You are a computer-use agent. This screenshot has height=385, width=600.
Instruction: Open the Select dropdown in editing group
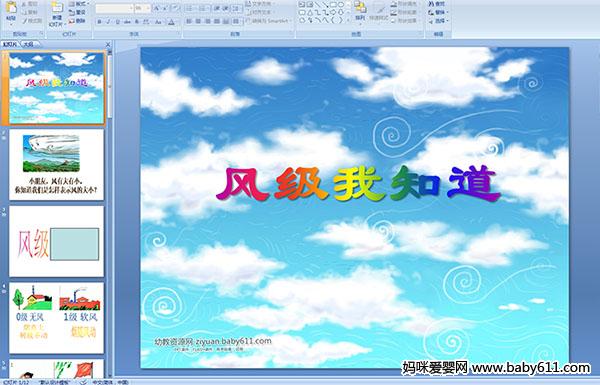(x=439, y=21)
